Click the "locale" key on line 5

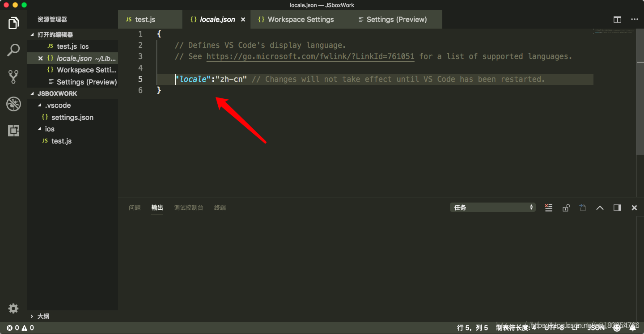(192, 79)
